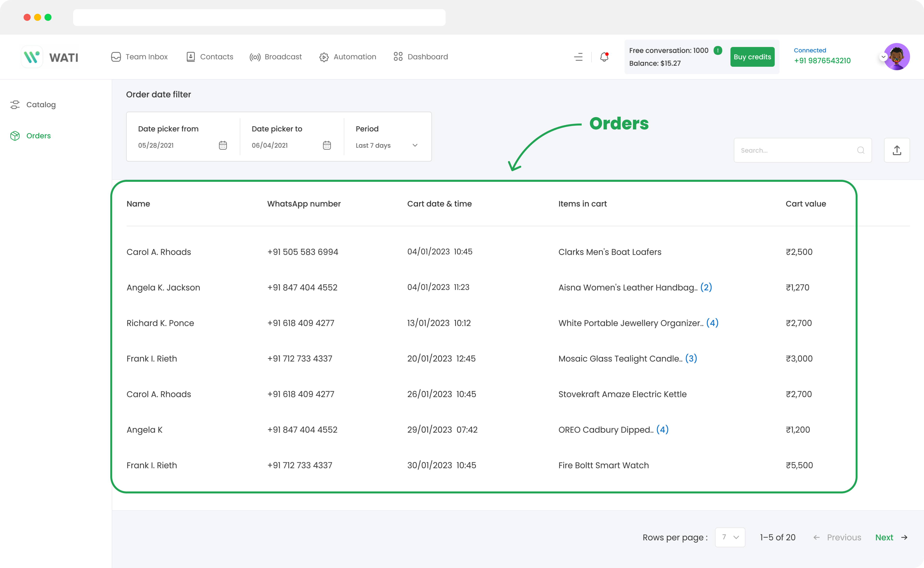Open the Automation section
924x568 pixels.
347,57
